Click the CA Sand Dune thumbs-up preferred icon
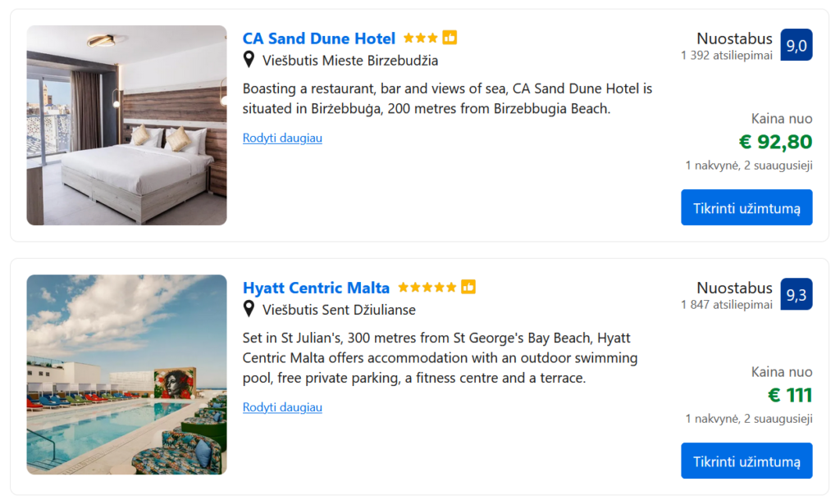The width and height of the screenshot is (840, 504). [x=450, y=38]
